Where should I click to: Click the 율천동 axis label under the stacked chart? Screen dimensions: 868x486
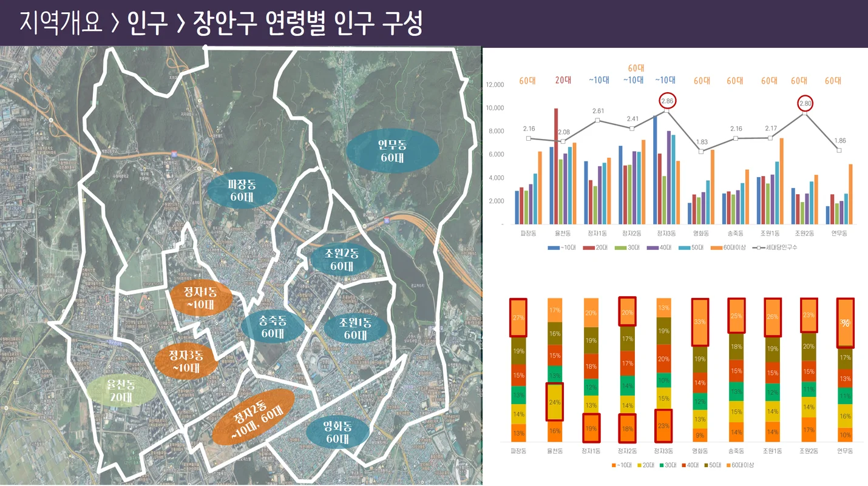tap(555, 451)
